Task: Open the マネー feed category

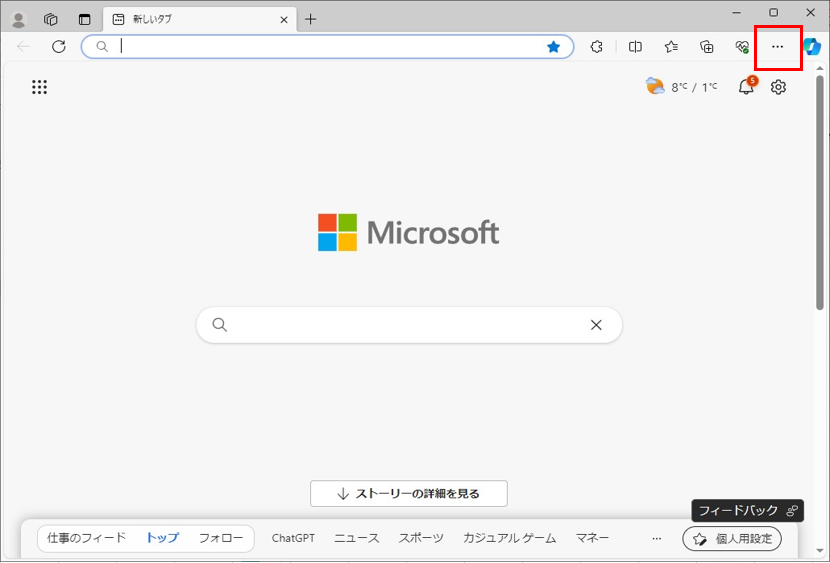Action: tap(592, 538)
